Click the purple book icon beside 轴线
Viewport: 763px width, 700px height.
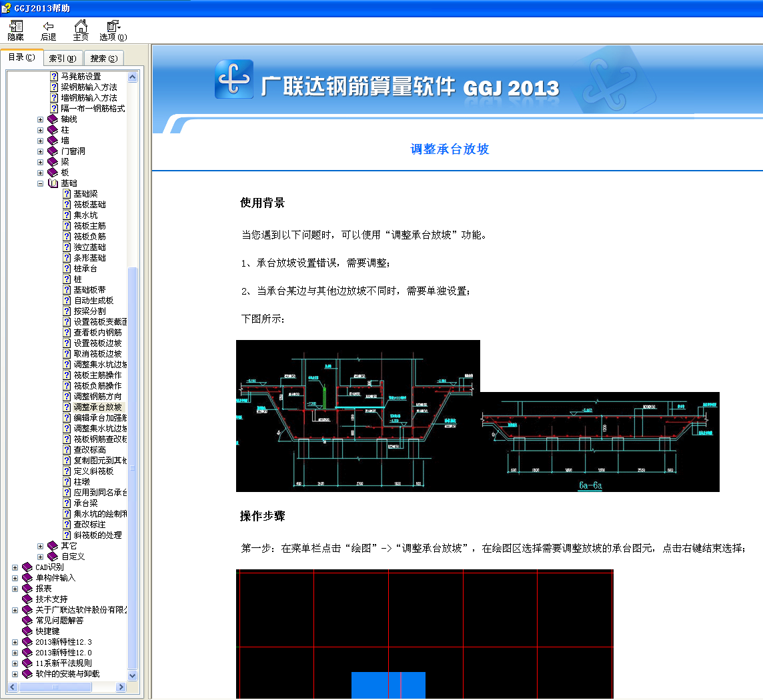53,119
